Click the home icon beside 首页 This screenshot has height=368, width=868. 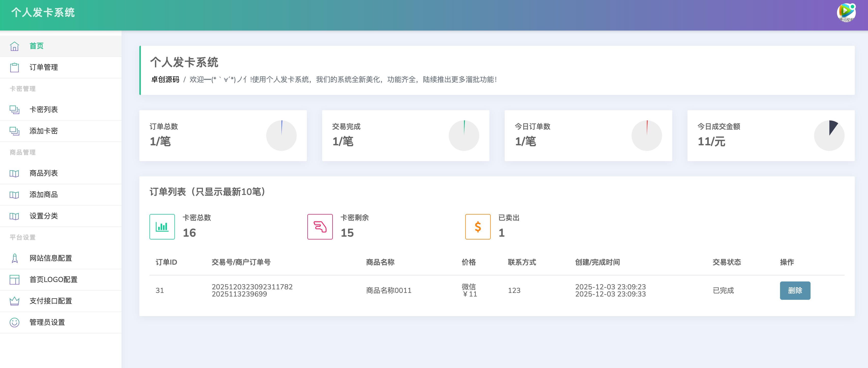tap(14, 46)
